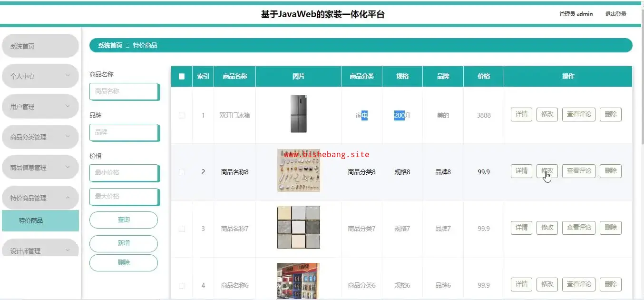Click 查看评论 for 双开门冰箱

579,114
